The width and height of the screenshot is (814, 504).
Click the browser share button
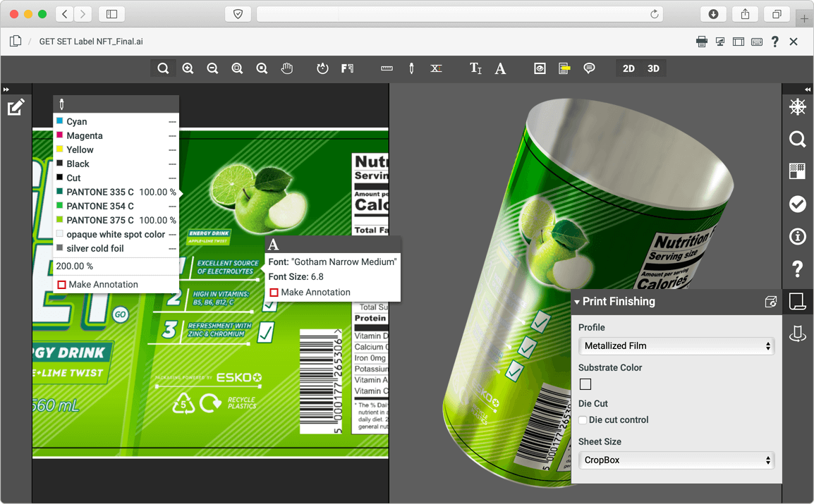click(x=745, y=14)
